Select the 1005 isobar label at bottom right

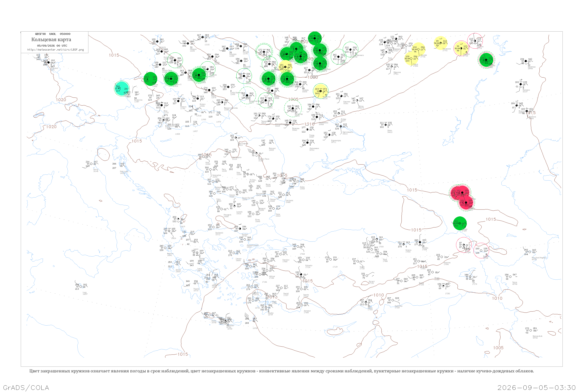(x=498, y=348)
